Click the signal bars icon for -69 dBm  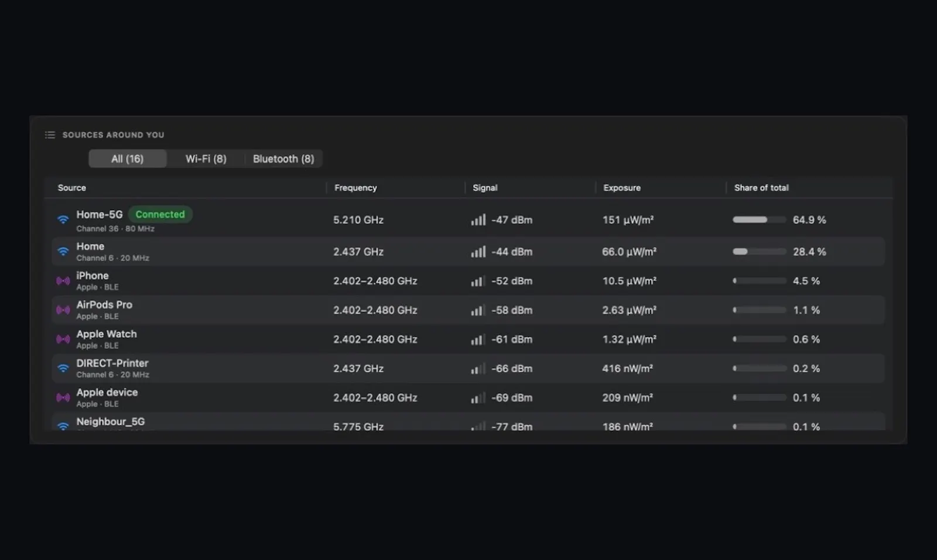click(x=478, y=398)
